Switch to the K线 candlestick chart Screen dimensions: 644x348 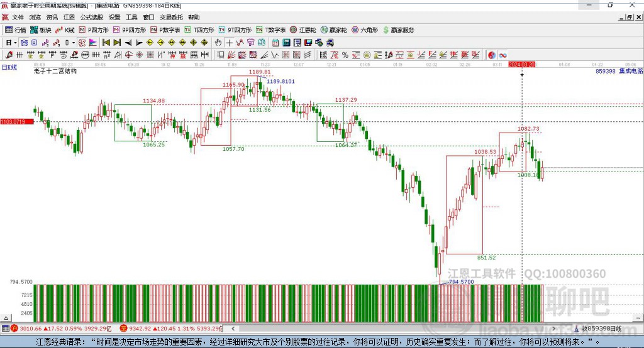[65, 30]
